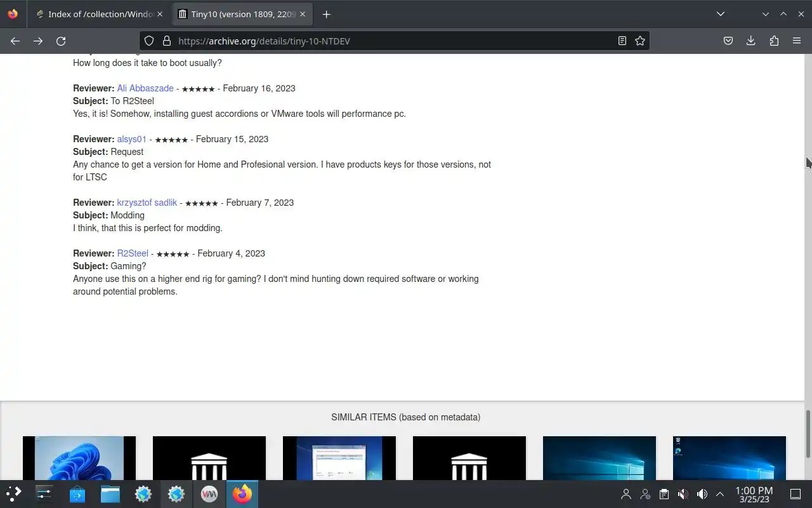
Task: Click subject text 'To R2Steel'
Action: (x=132, y=101)
